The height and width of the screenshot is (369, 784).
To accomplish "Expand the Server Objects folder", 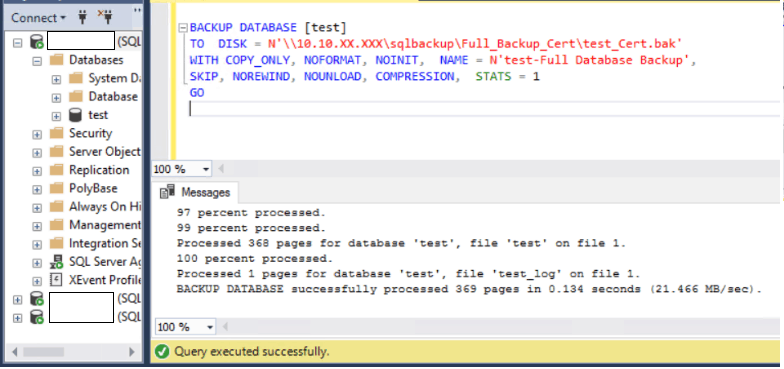I will pyautogui.click(x=37, y=153).
